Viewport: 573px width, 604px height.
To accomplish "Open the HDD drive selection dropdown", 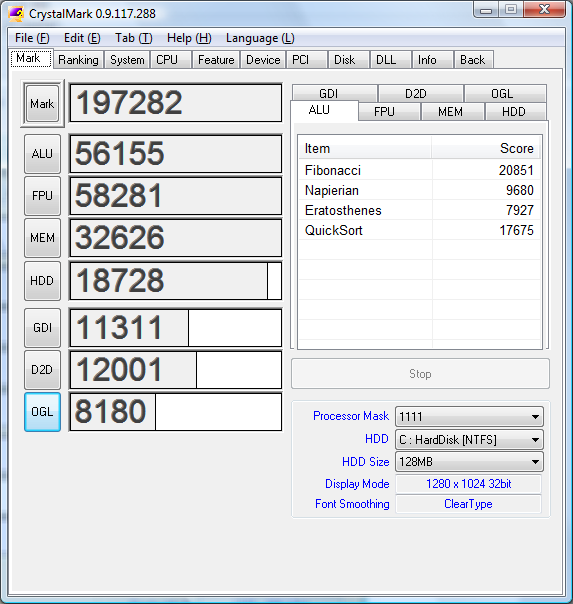I will pyautogui.click(x=469, y=440).
